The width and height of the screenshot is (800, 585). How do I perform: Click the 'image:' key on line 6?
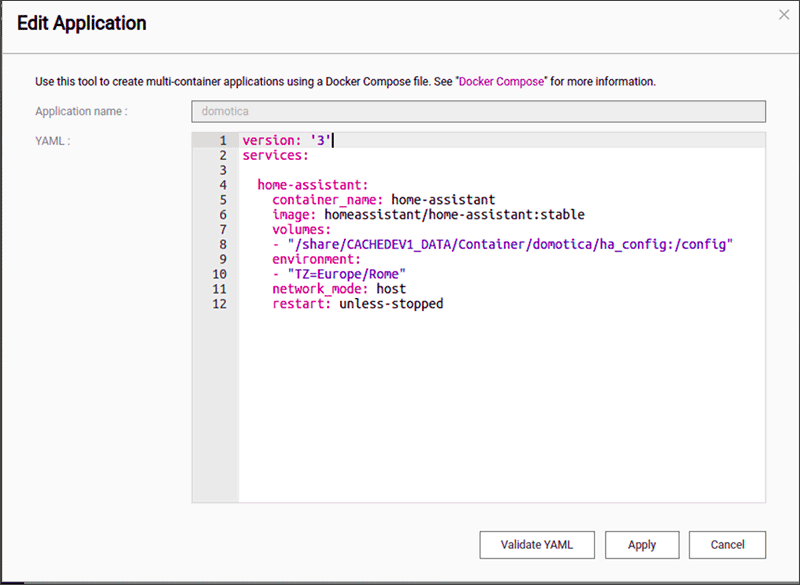click(294, 214)
